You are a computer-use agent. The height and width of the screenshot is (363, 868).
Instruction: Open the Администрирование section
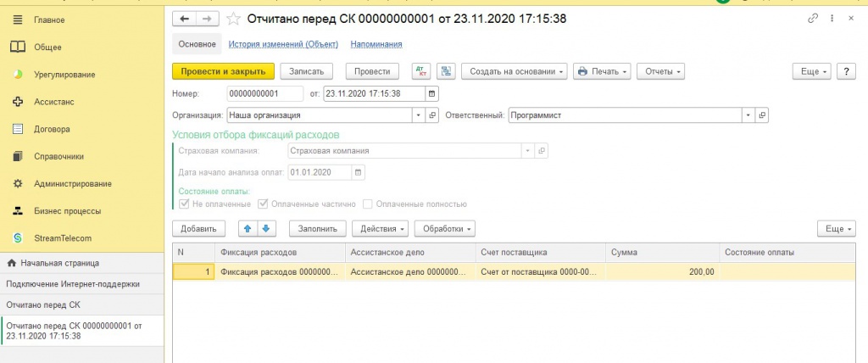(73, 183)
